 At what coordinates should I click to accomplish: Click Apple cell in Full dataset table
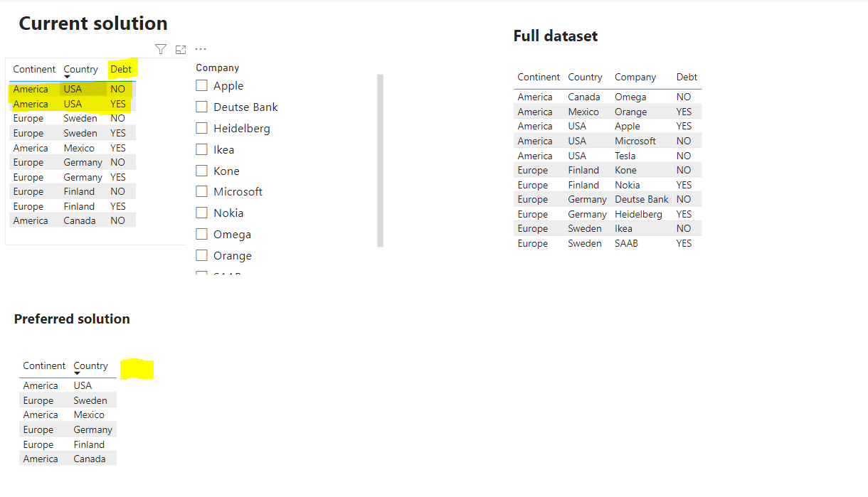tap(628, 126)
